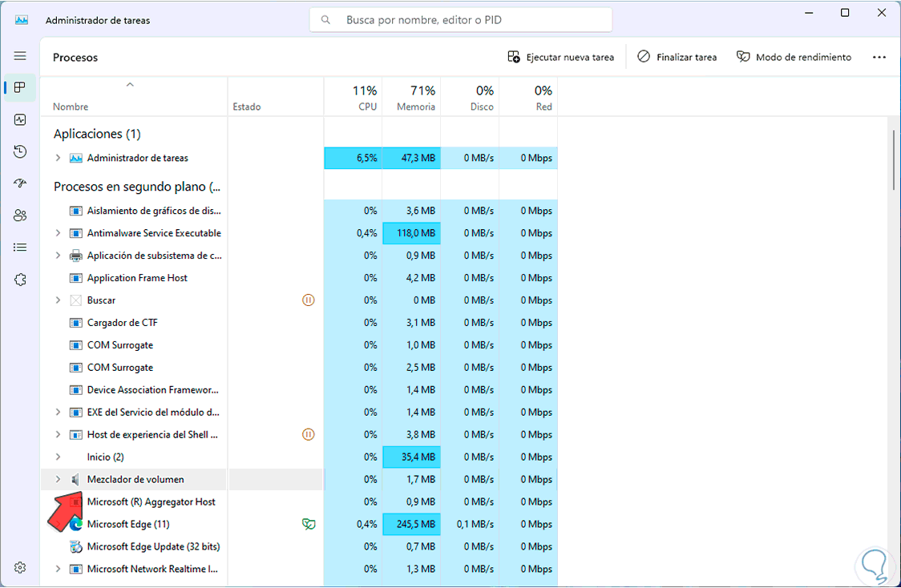Click the vertical scrollbar thumb

(x=894, y=159)
